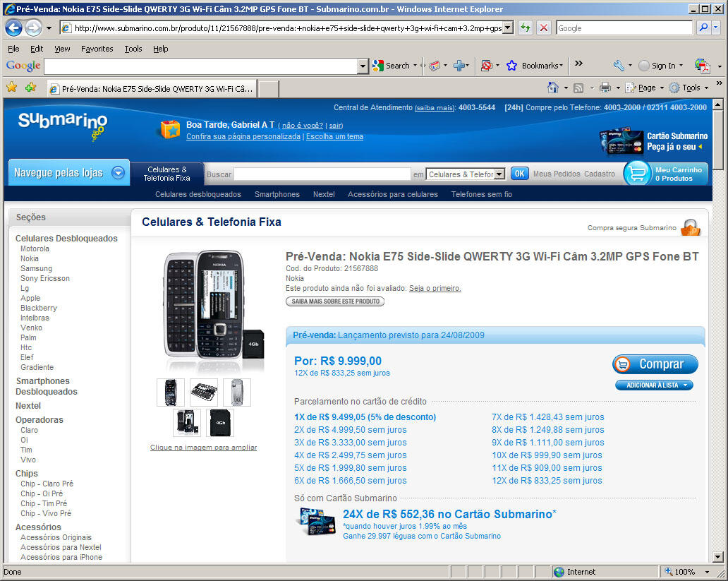The image size is (728, 581).
Task: Click the page vertical scrollbar down arrow
Action: tap(718, 556)
